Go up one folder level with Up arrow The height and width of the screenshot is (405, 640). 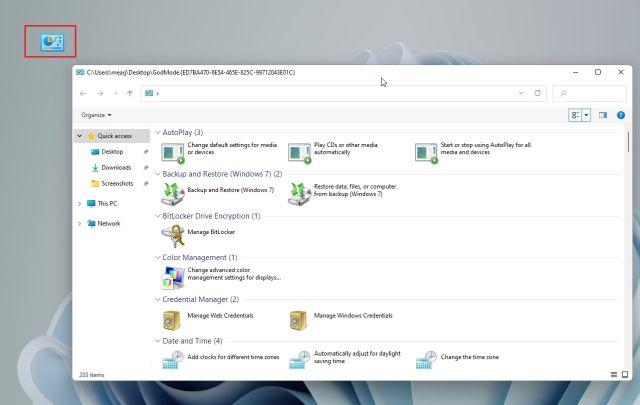coord(130,93)
